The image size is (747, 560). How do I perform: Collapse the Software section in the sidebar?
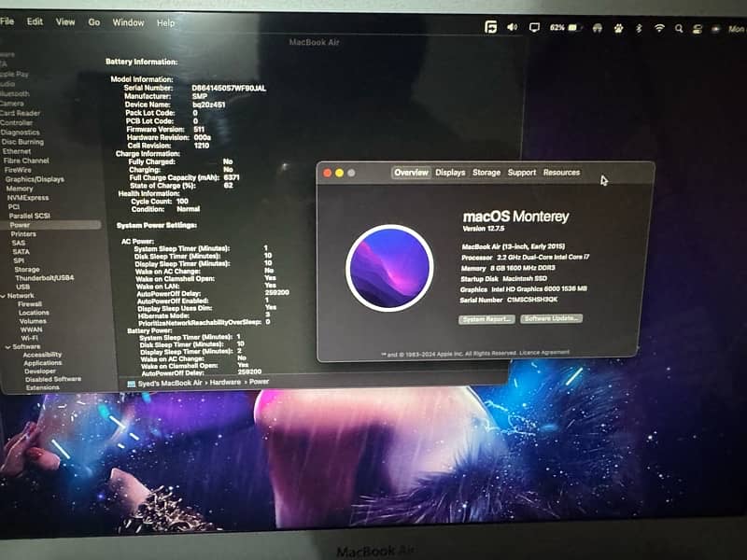7,346
